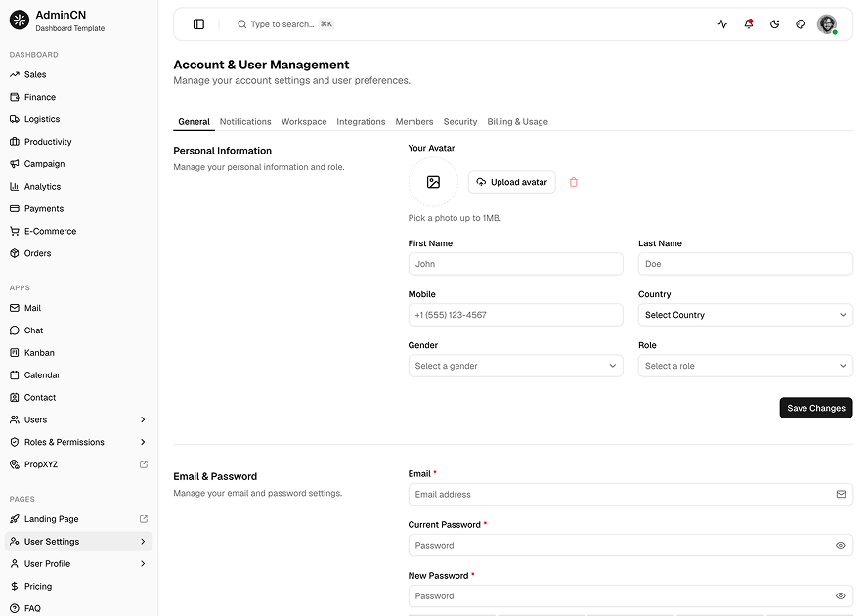Open Pricing page in sidebar
The width and height of the screenshot is (868, 616).
click(x=78, y=586)
